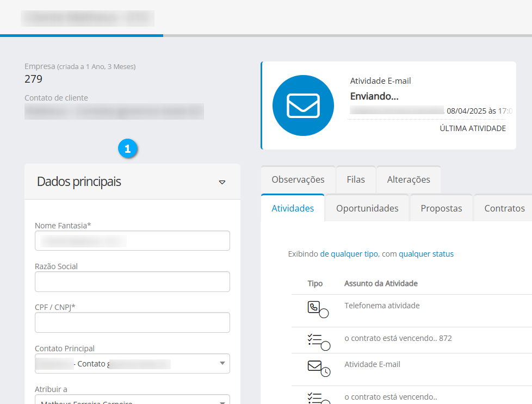
Task: Open the Contato Principal dropdown
Action: (222, 363)
